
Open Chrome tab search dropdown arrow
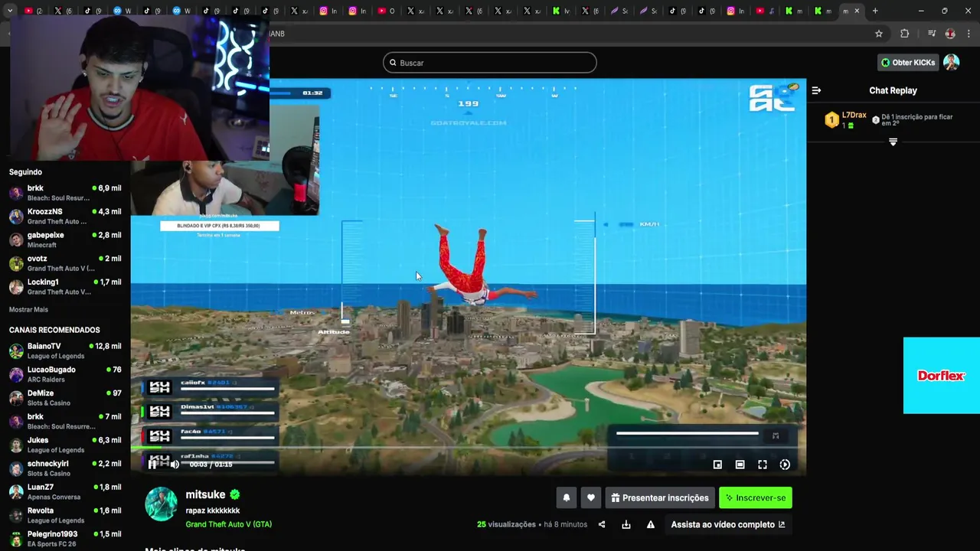(9, 11)
